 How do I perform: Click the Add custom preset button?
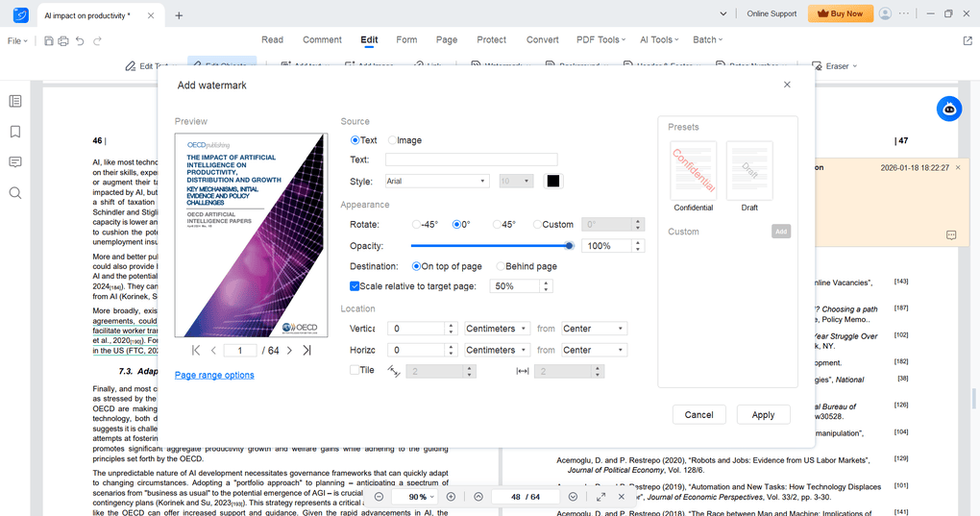click(780, 232)
